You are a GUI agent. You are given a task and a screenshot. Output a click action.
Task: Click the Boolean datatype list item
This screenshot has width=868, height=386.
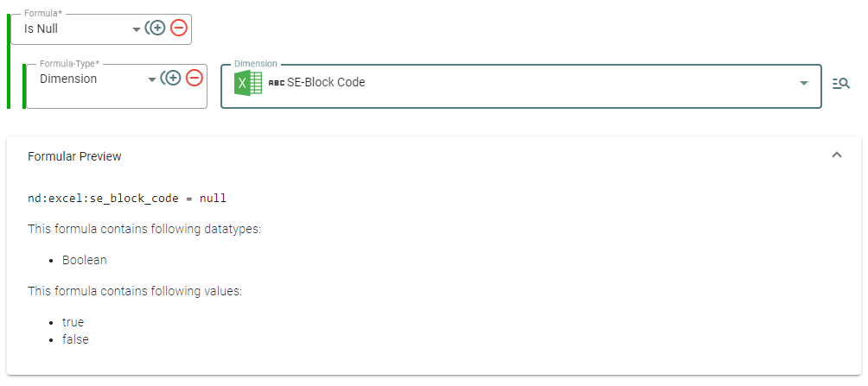point(84,260)
